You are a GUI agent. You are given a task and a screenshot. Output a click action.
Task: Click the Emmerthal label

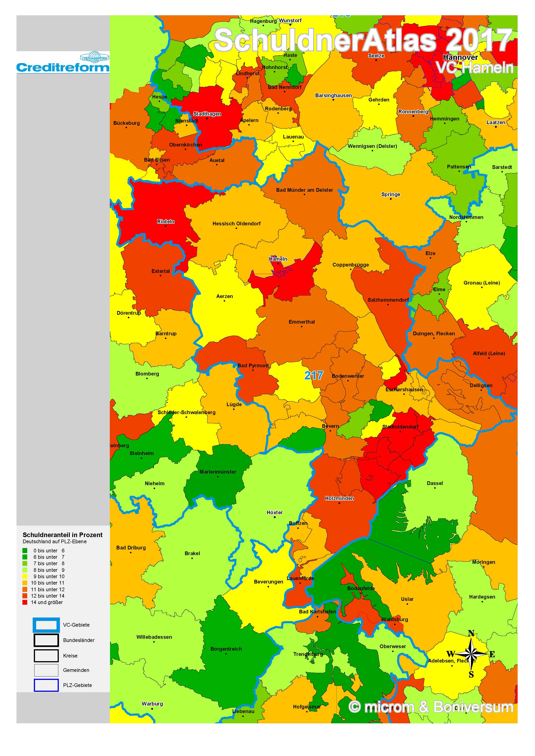(302, 322)
